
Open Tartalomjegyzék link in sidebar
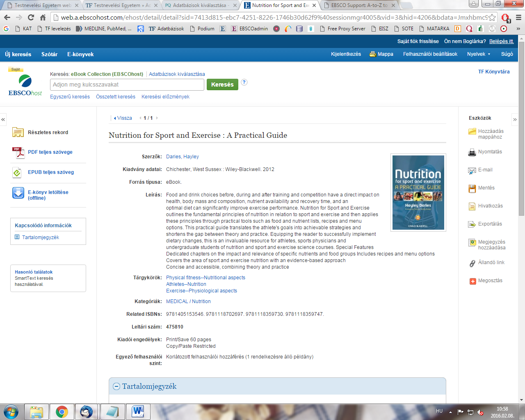click(41, 237)
